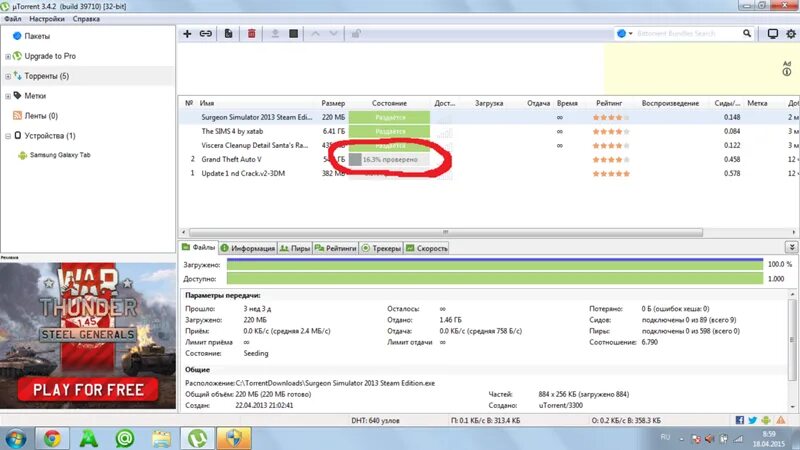Select Surgeon Simulator 2013 Steam Edition torrent
This screenshot has width=800, height=450.
257,117
